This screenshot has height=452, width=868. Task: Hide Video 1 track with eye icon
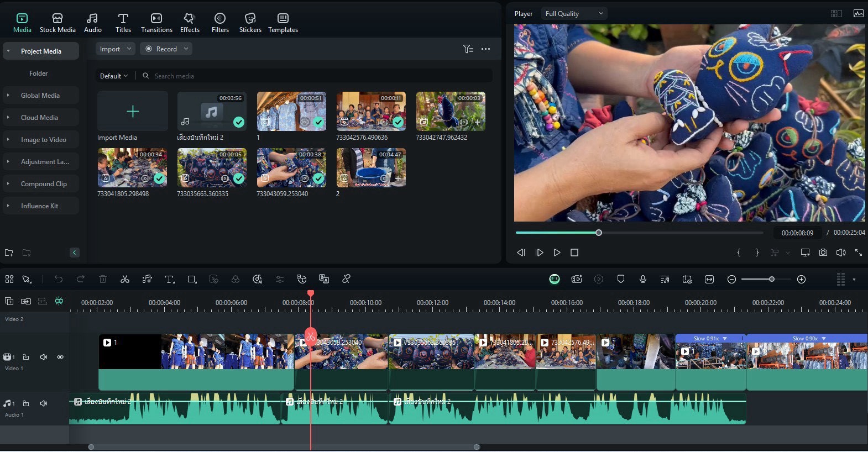click(x=60, y=357)
